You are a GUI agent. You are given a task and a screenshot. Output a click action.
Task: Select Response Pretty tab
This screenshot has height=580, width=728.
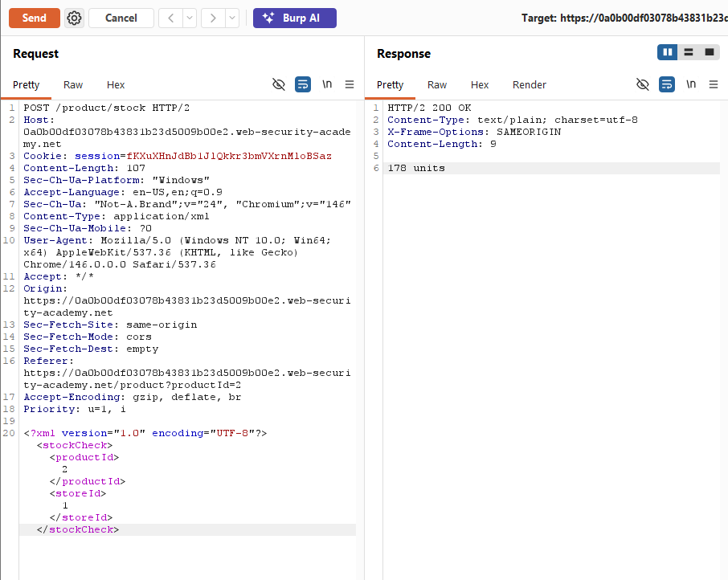click(390, 85)
